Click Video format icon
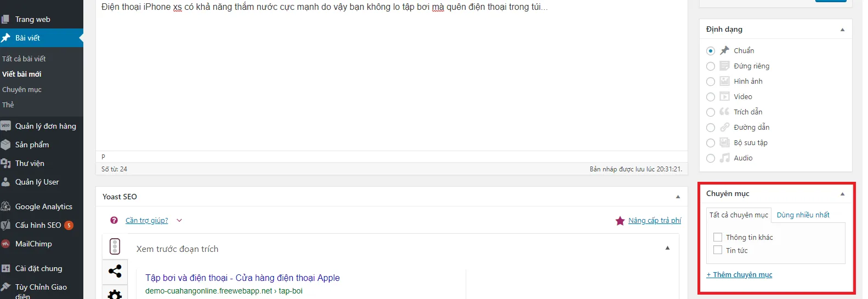The height and width of the screenshot is (299, 868). point(724,96)
